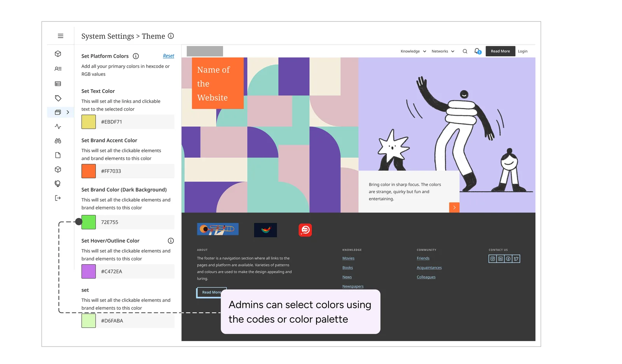The image size is (622, 364).
Task: Open the Networks dropdown menu
Action: click(x=443, y=51)
